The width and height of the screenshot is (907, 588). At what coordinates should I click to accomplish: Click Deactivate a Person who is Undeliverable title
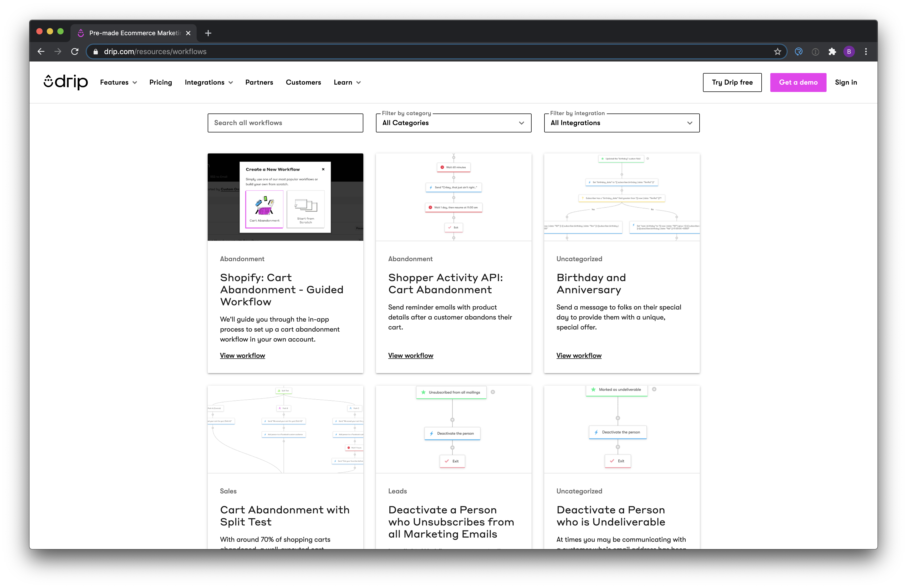click(x=611, y=516)
